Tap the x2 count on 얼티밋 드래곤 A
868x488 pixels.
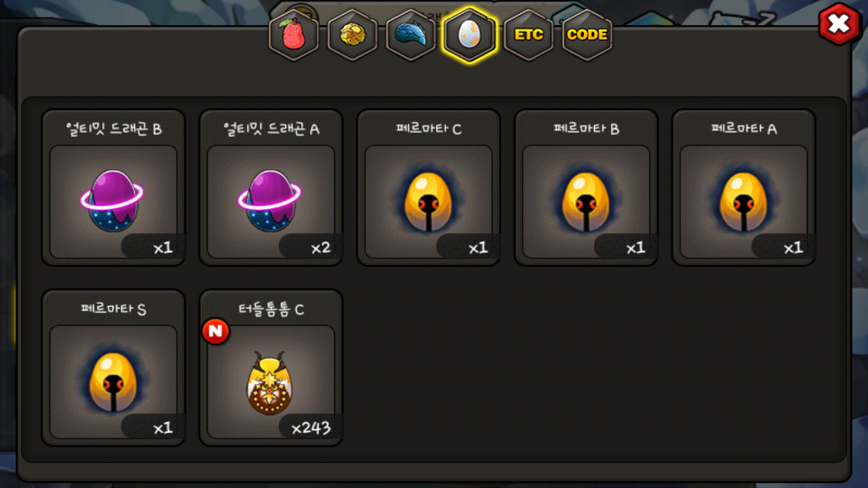click(x=320, y=247)
